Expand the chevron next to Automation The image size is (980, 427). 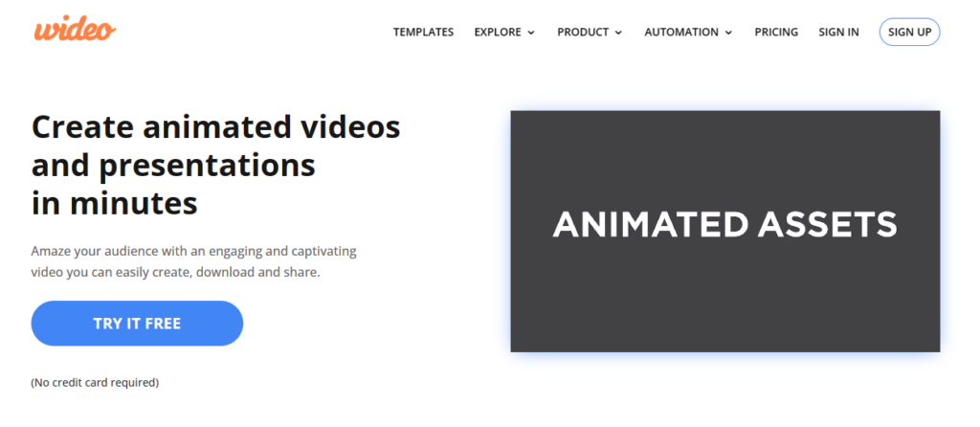(728, 33)
